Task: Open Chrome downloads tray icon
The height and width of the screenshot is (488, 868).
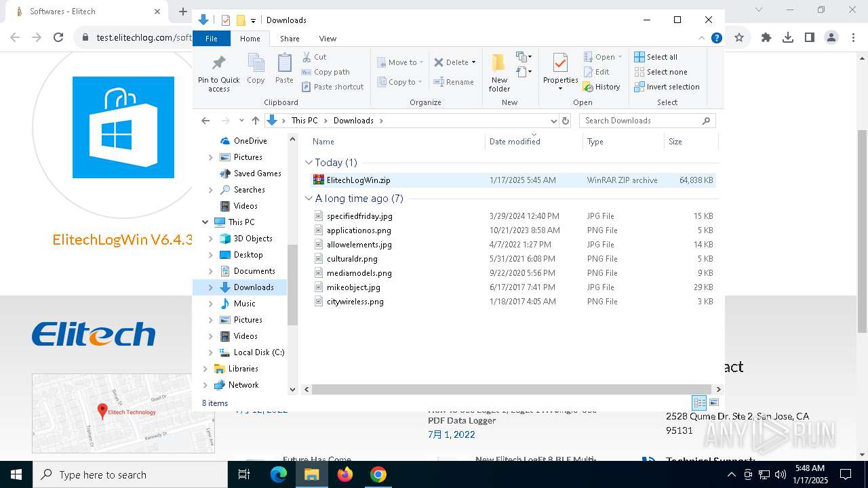Action: [x=788, y=38]
